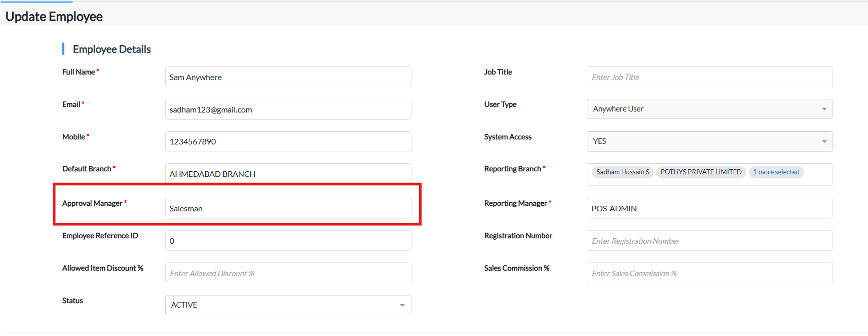
Task: Click the Job Title input field
Action: (x=709, y=77)
